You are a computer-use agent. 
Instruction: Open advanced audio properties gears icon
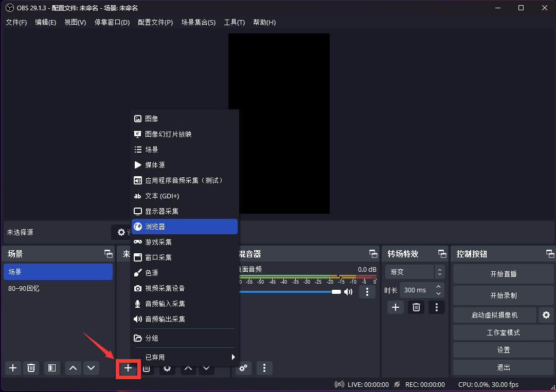point(243,368)
